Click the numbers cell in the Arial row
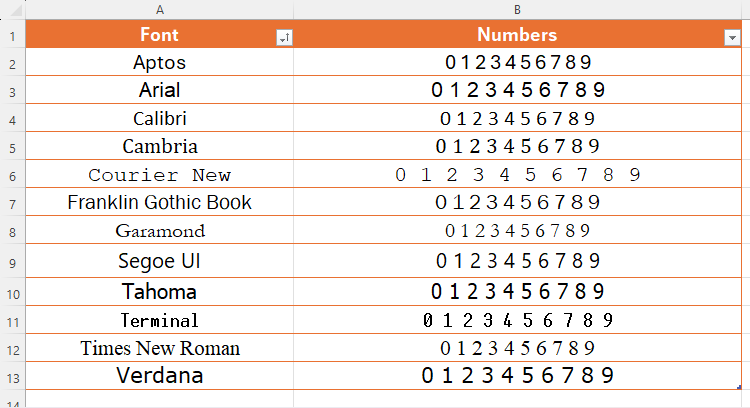The image size is (750, 408). pos(517,91)
